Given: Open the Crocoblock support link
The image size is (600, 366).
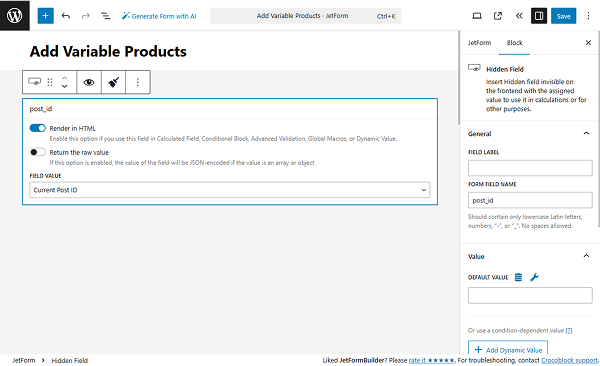Looking at the screenshot, I should 569,360.
